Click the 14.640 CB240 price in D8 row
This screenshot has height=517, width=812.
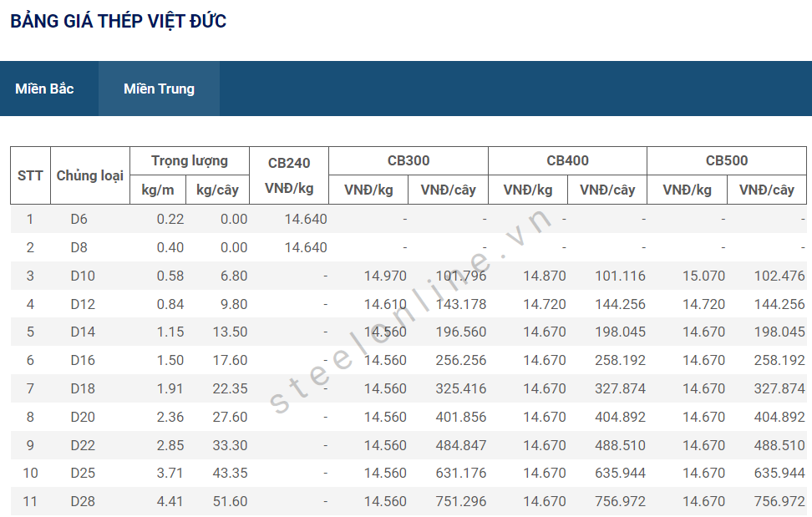[306, 248]
